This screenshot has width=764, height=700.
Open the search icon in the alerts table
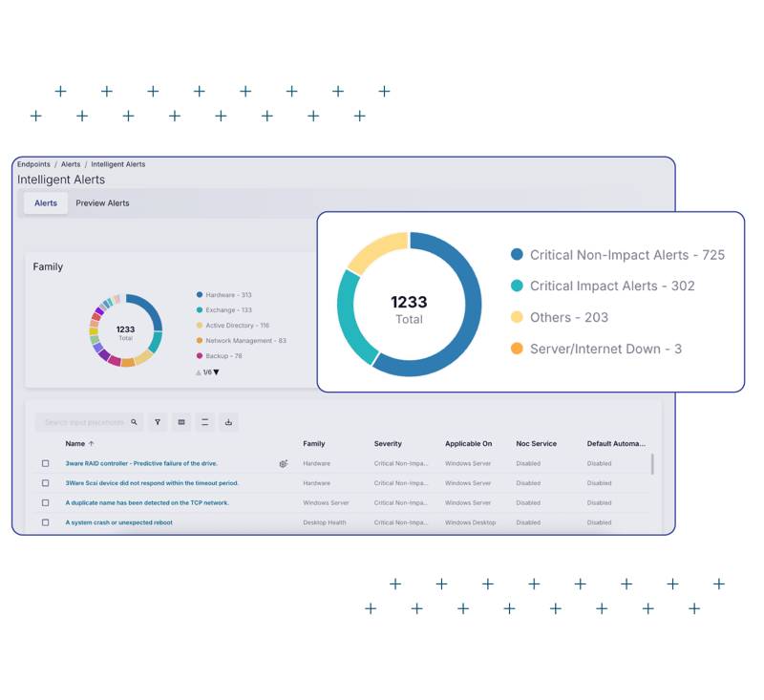(x=133, y=422)
